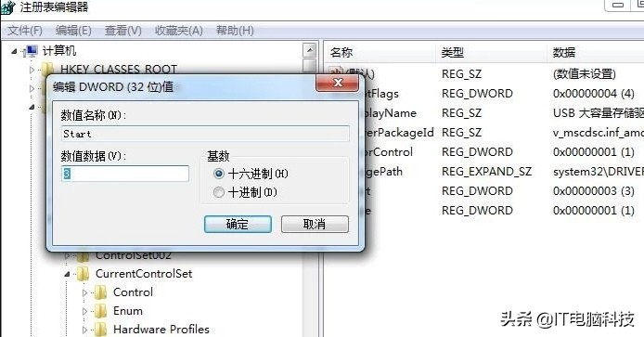This screenshot has width=644, height=337.
Task: Select the Enum tree item label
Action: click(128, 311)
